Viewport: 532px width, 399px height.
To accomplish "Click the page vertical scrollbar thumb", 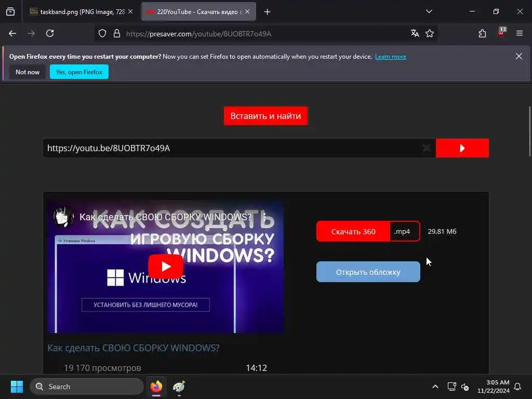I will 529,131.
